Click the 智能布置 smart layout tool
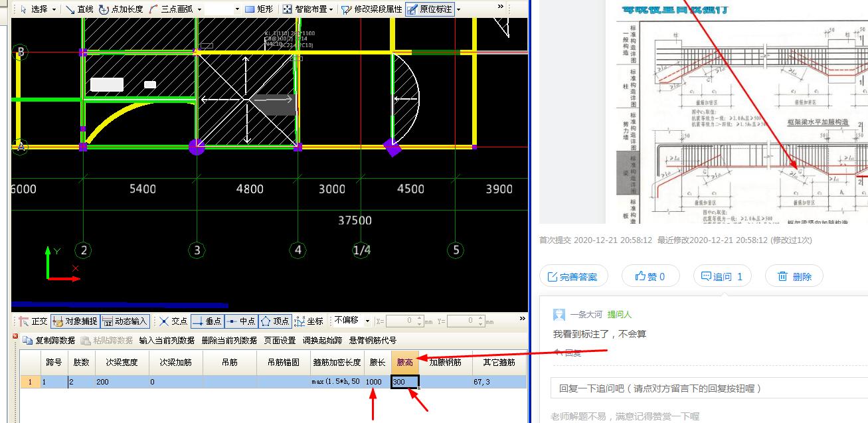The width and height of the screenshot is (868, 423). click(x=304, y=9)
